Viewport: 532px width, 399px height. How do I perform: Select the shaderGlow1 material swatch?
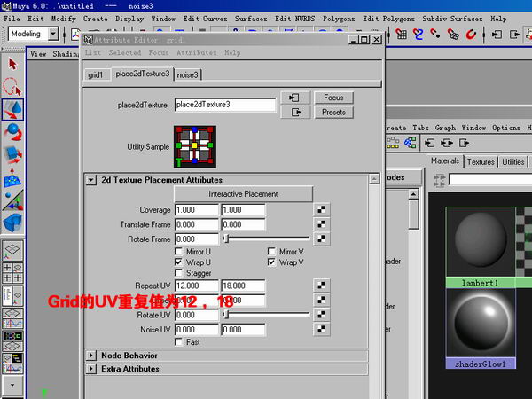point(481,329)
